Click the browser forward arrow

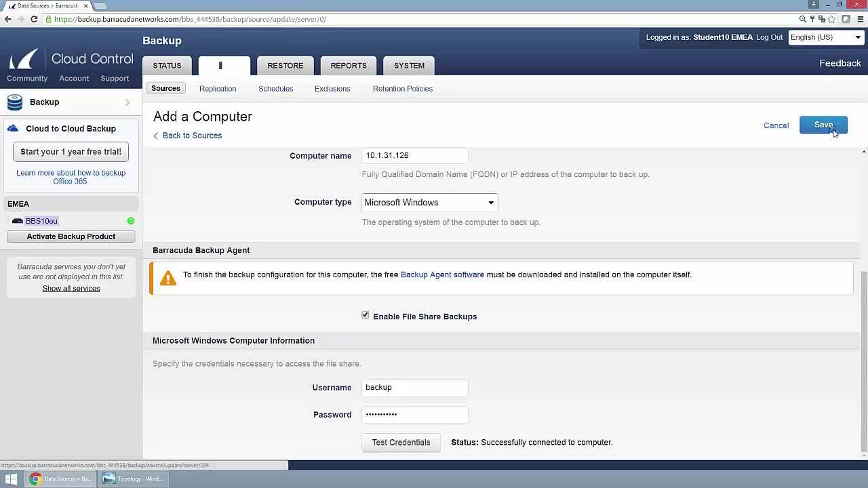(20, 19)
